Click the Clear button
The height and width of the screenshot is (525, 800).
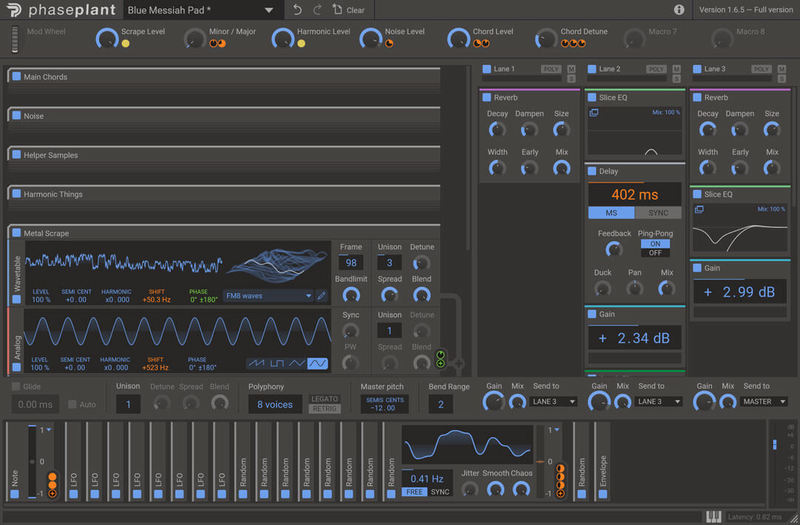[x=349, y=10]
